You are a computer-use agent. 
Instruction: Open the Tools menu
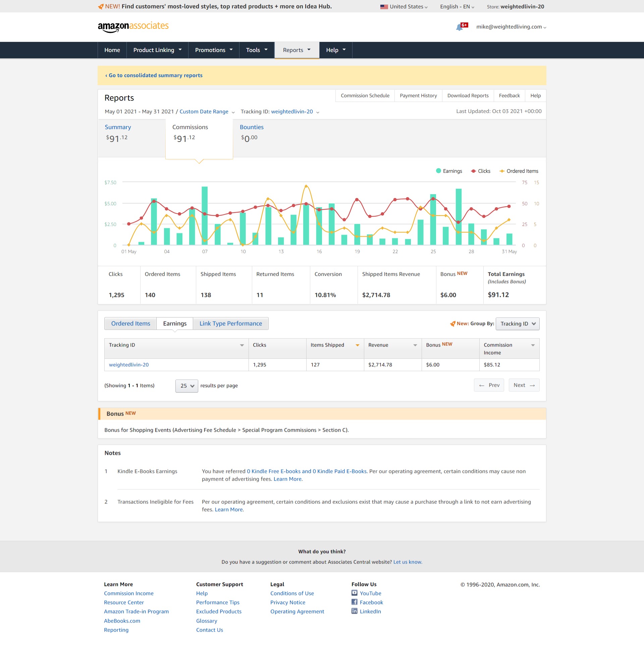257,50
